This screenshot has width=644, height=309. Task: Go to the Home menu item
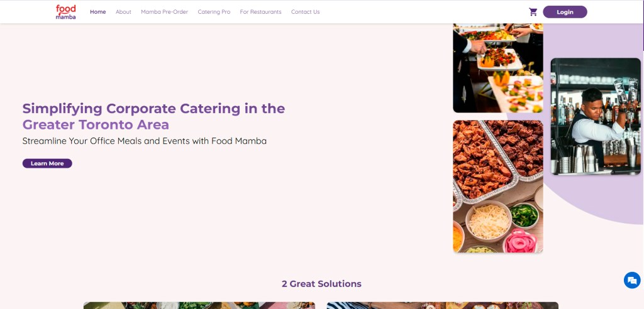(97, 12)
